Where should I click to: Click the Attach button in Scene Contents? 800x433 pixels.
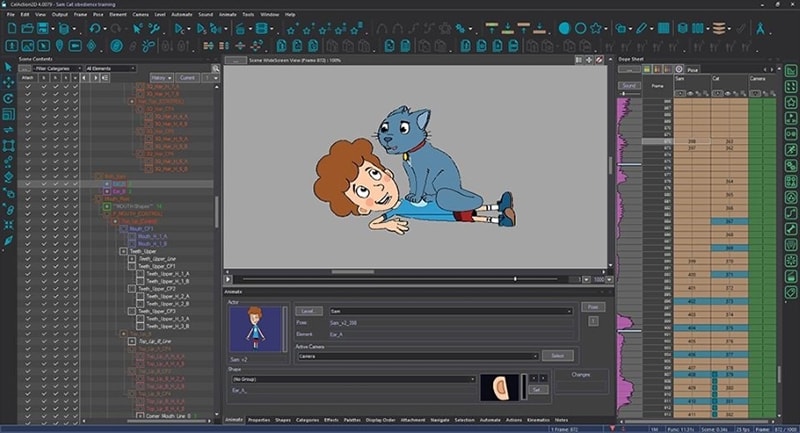click(x=28, y=78)
